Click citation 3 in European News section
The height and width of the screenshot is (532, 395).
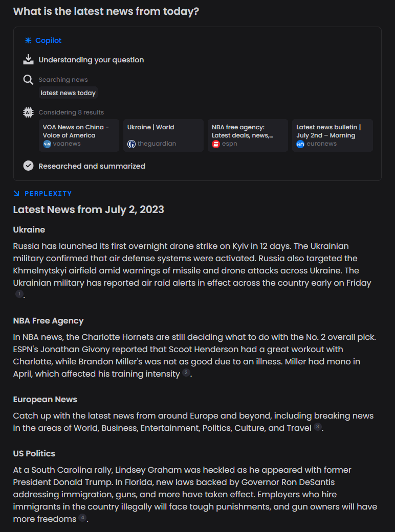click(318, 427)
